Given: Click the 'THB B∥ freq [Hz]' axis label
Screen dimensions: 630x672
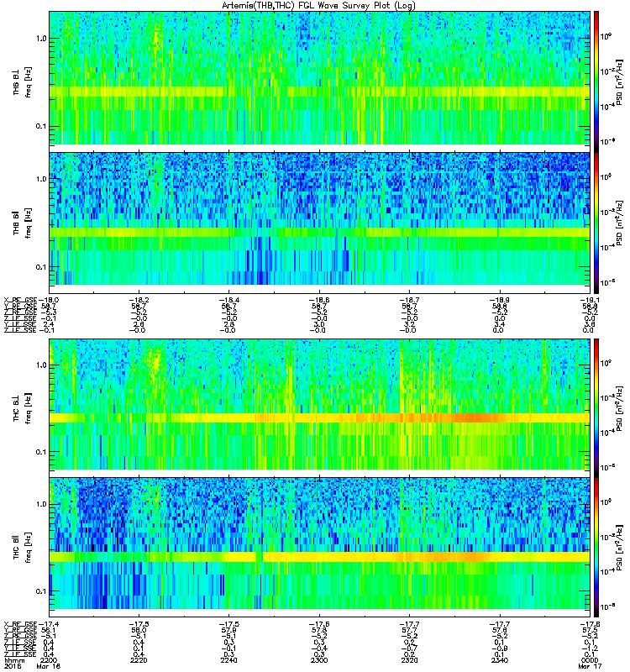Looking at the screenshot, I should pos(23,223).
